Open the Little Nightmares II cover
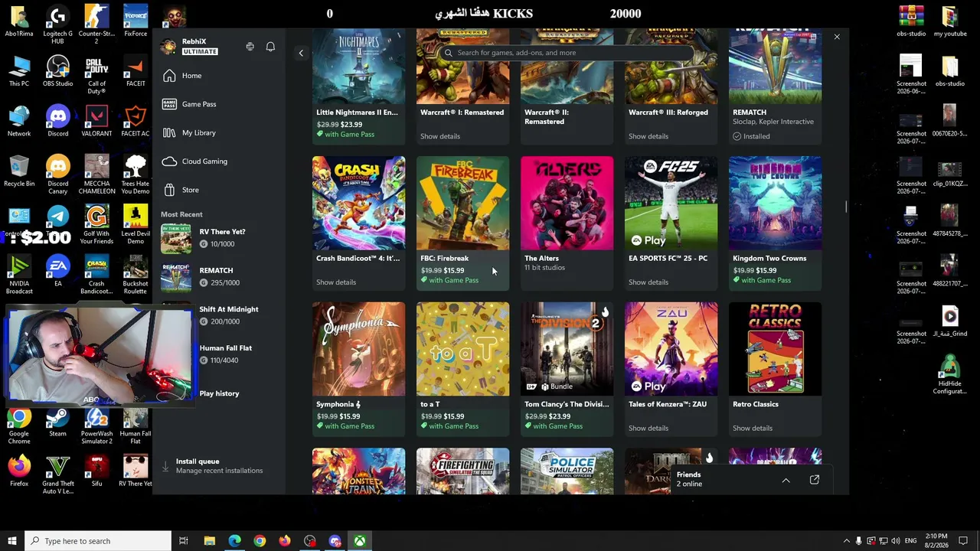Image resolution: width=980 pixels, height=551 pixels. (358, 67)
